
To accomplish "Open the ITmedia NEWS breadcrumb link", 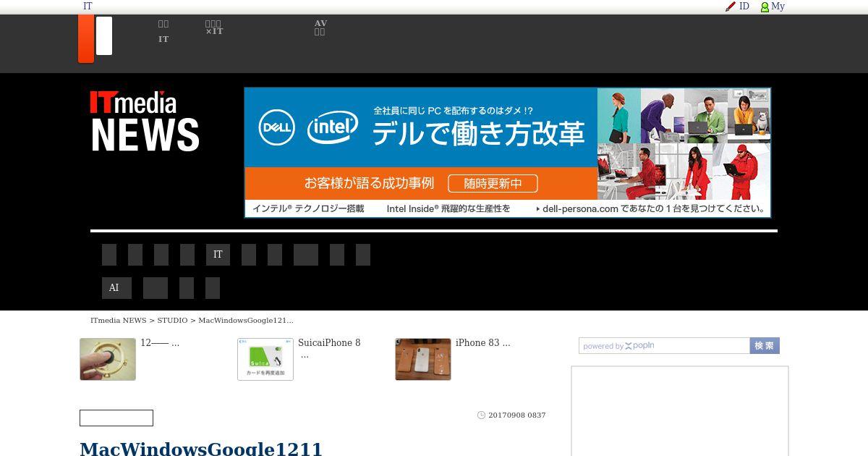I will pyautogui.click(x=119, y=320).
